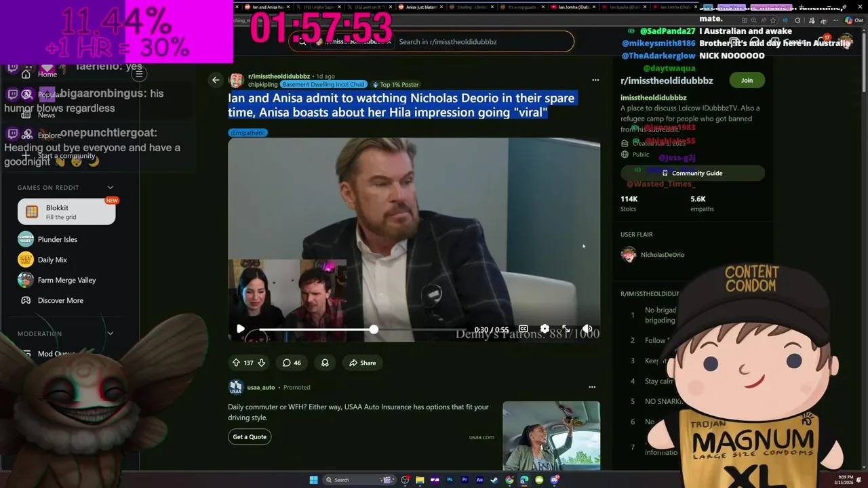Open the Daily Mix game
The image size is (868, 488).
[x=52, y=260]
